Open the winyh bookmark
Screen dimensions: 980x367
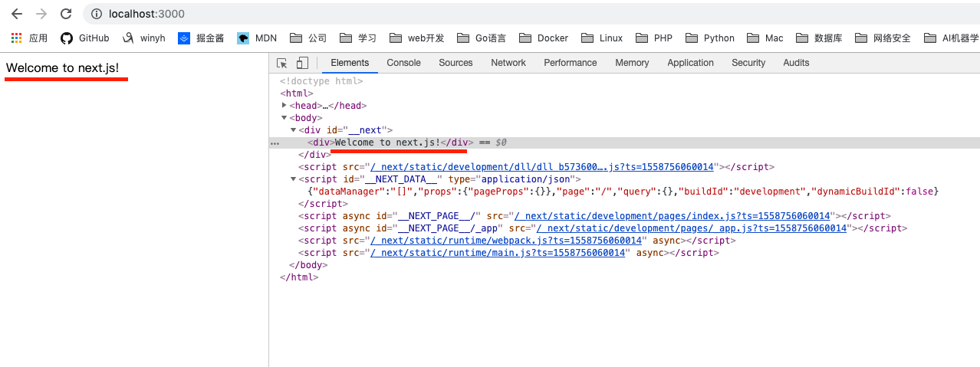pos(144,38)
